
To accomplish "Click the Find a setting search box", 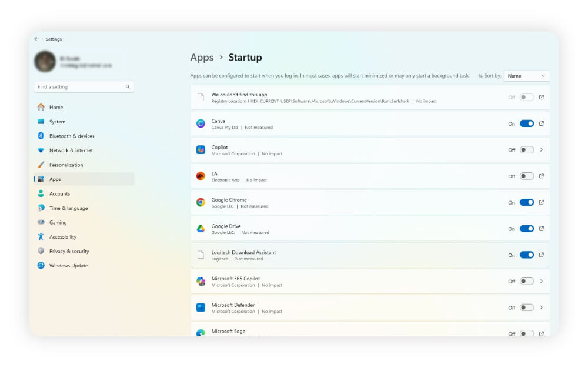I will click(x=84, y=87).
